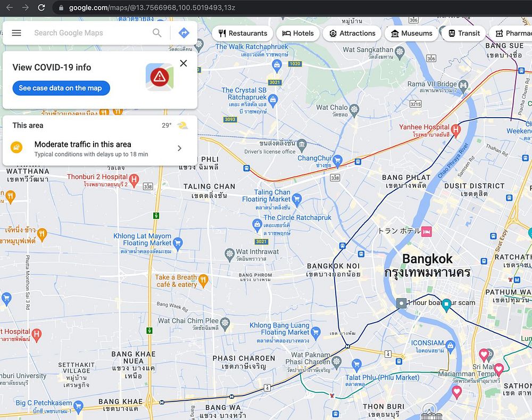Open the ICONSIAM shopping pin
Screen dimensions: 532x420
(450, 346)
